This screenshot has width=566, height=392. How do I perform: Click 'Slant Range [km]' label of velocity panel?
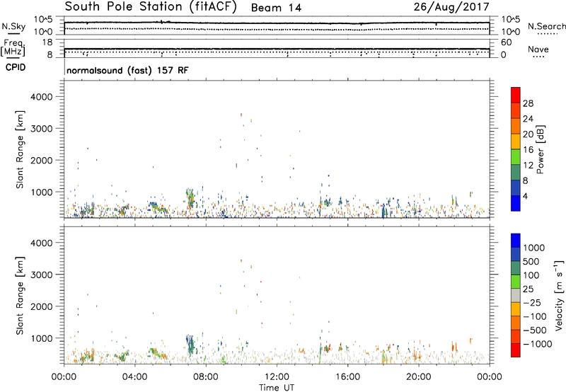[x=20, y=296]
